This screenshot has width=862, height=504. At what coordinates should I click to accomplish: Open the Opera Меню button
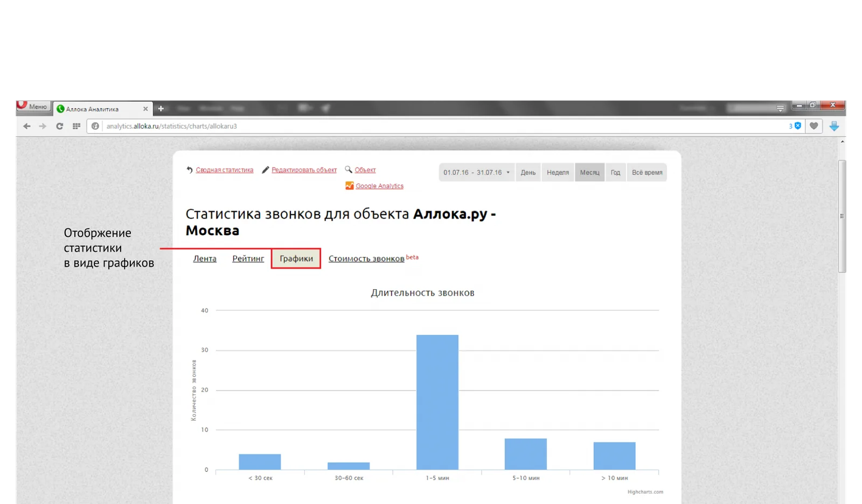coord(33,107)
